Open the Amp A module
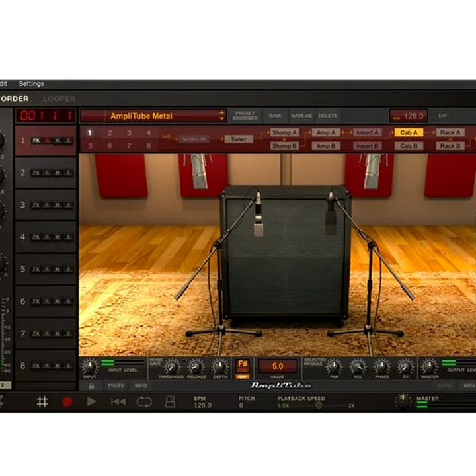The width and height of the screenshot is (476, 476). [x=326, y=133]
